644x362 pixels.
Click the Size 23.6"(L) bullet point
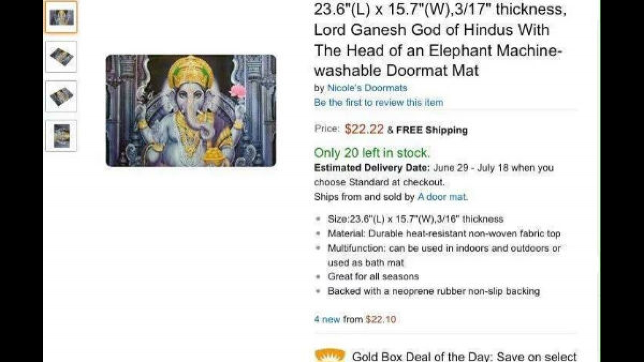click(x=416, y=219)
